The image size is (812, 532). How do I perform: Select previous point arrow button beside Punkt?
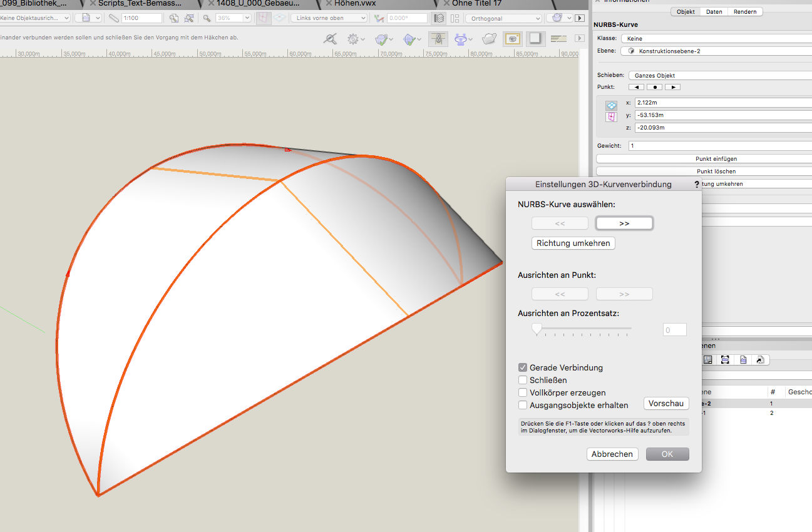coord(636,87)
